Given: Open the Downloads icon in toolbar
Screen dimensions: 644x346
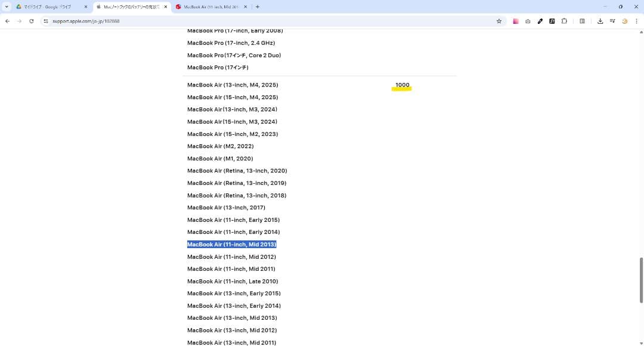Looking at the screenshot, I should (x=600, y=21).
